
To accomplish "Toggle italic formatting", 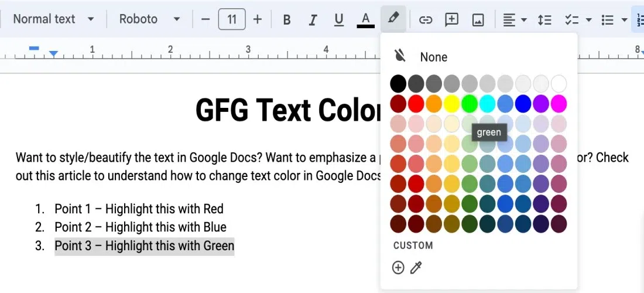I will click(x=313, y=19).
